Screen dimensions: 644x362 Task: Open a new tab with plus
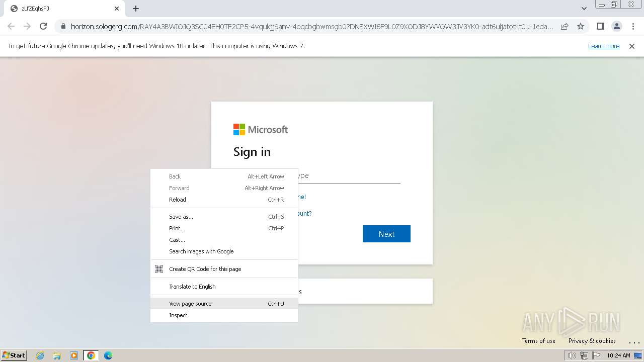pos(136,9)
